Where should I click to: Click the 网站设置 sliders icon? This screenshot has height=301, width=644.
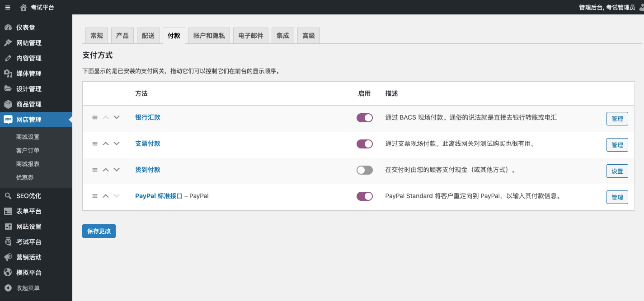8,227
